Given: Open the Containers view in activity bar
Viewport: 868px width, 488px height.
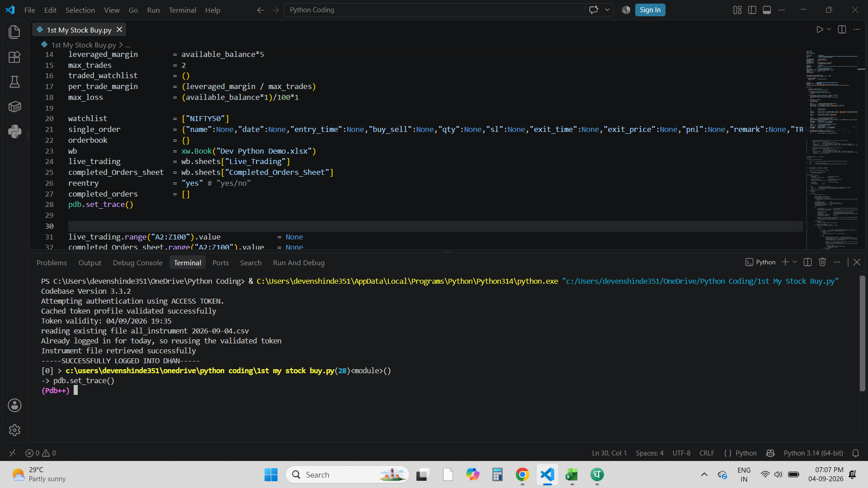Looking at the screenshot, I should [x=14, y=107].
